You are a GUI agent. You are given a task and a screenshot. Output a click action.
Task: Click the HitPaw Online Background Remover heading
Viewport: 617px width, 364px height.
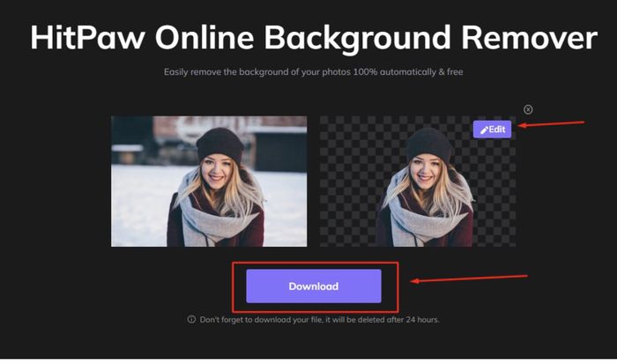(314, 38)
